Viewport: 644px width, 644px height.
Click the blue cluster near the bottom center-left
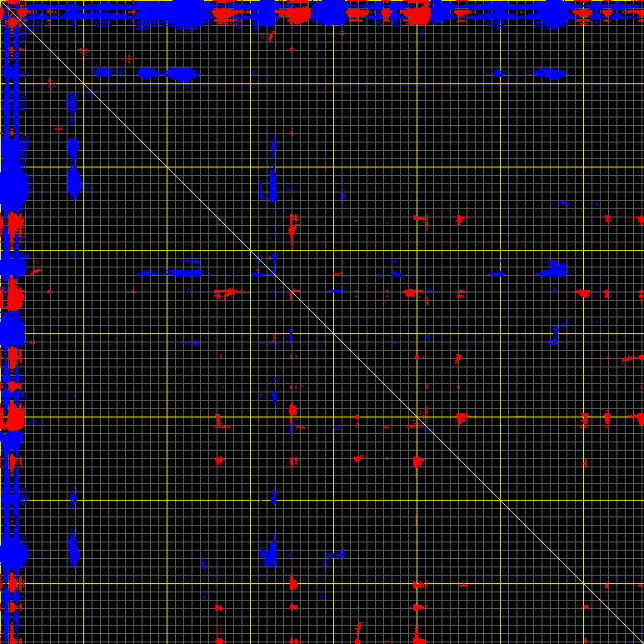pos(268,554)
